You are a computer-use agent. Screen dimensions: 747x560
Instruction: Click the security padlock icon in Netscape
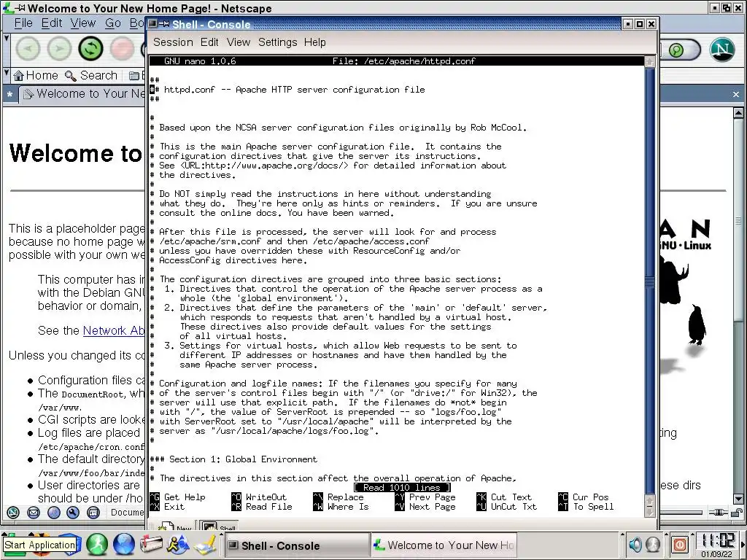point(736,513)
